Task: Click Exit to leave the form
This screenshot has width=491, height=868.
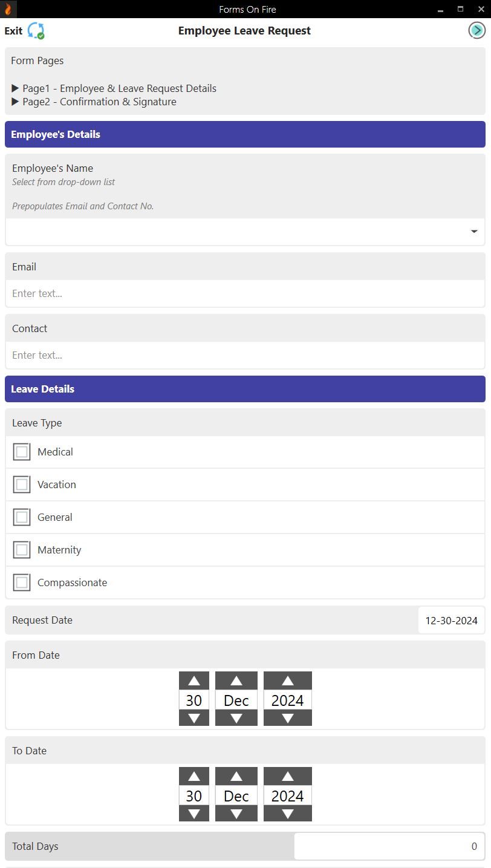Action: click(13, 30)
